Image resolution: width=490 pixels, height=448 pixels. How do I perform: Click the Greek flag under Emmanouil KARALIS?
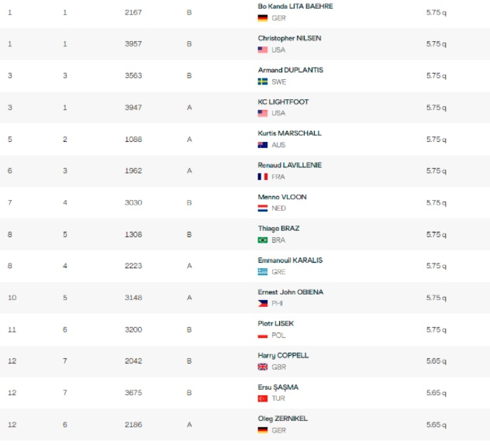click(x=263, y=272)
